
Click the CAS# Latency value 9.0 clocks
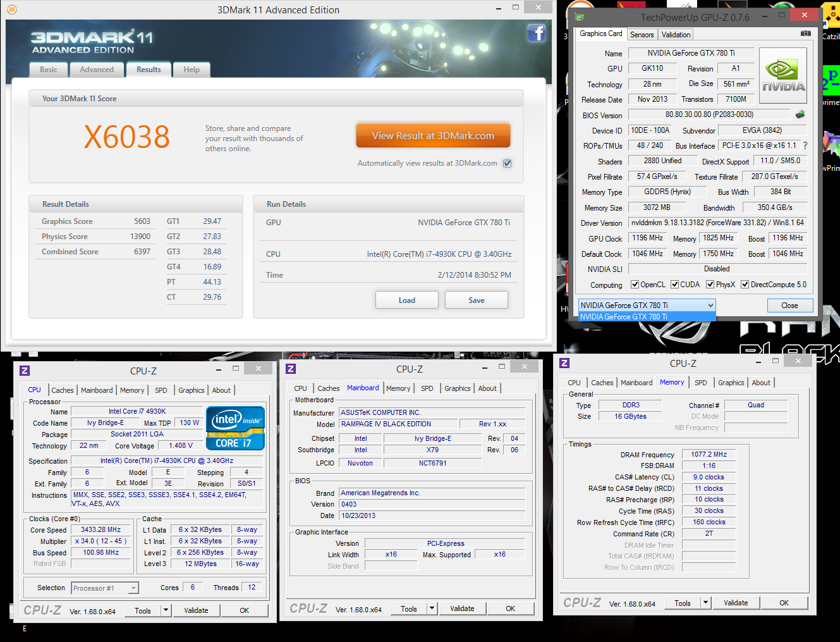(x=709, y=477)
